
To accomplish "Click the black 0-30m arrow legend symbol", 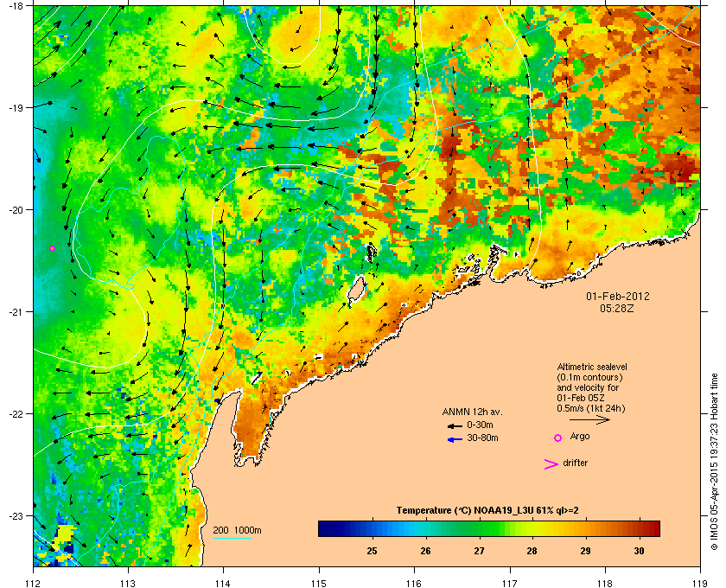I will pos(455,425).
